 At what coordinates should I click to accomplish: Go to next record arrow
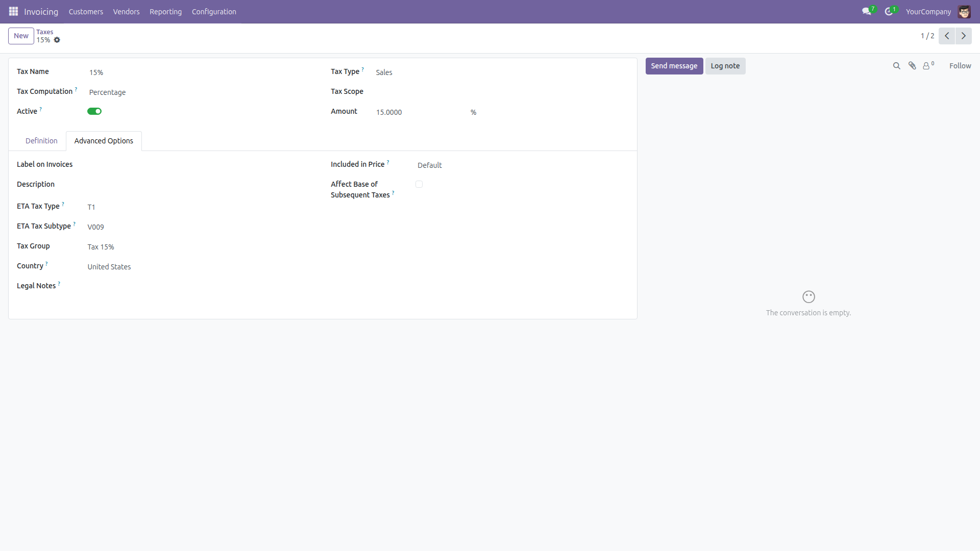coord(964,36)
